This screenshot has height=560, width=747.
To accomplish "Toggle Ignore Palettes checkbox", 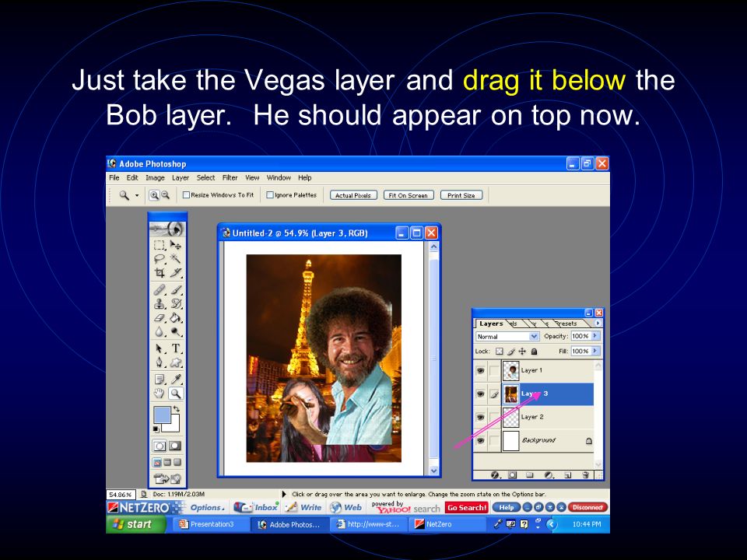I will (x=270, y=194).
